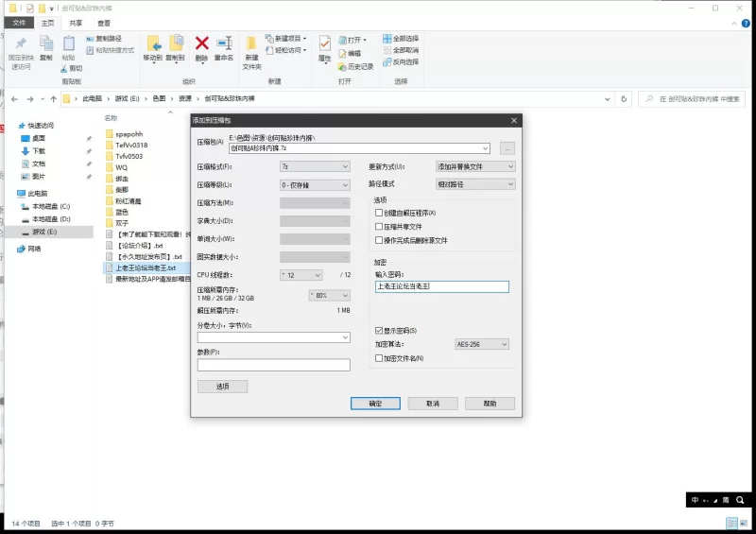
Task: Click the archive path browse "..." button
Action: tap(507, 148)
